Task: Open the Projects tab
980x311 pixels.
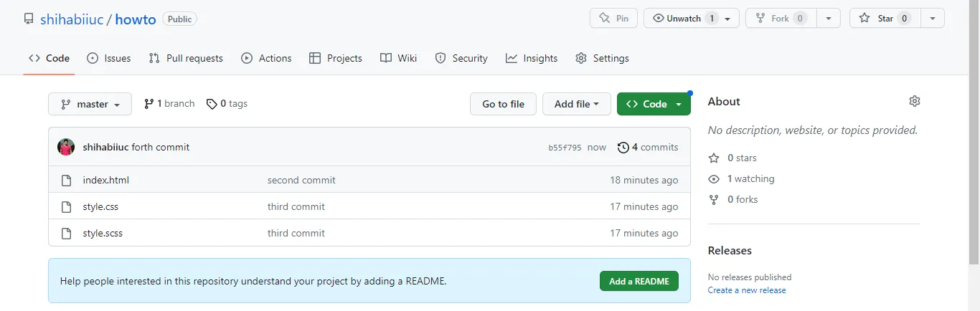Action: 335,58
